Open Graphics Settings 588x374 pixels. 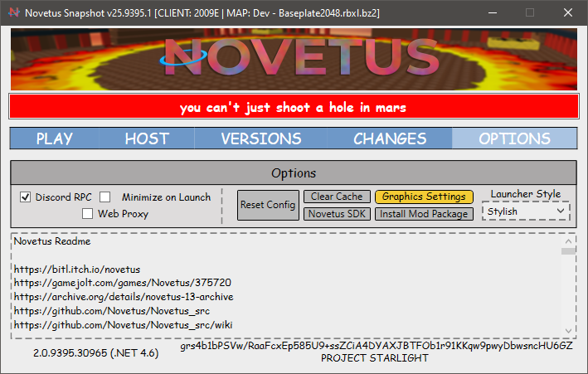point(424,197)
